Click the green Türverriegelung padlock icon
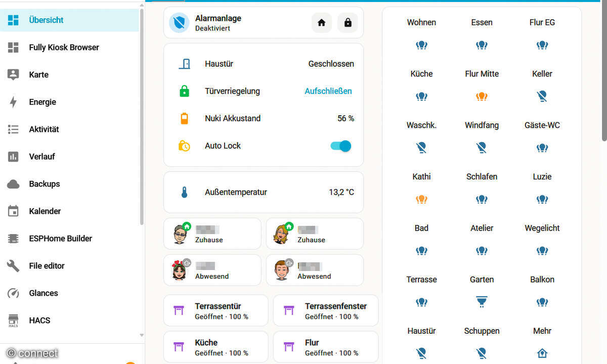 tap(185, 92)
